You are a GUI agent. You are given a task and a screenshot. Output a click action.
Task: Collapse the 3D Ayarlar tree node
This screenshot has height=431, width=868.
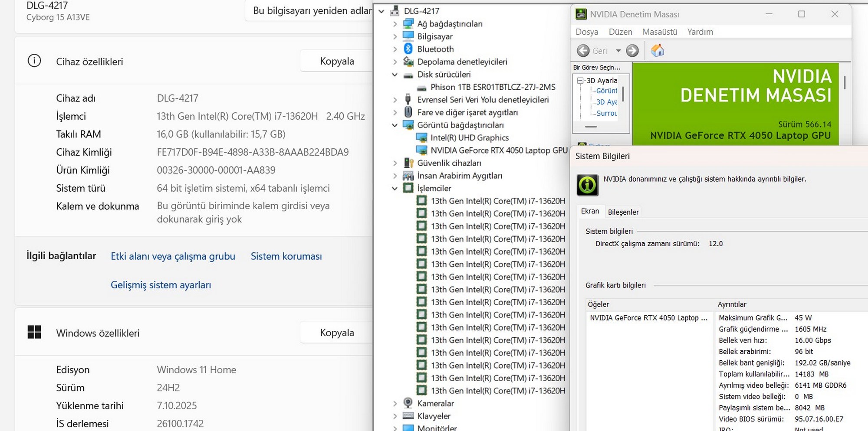580,81
